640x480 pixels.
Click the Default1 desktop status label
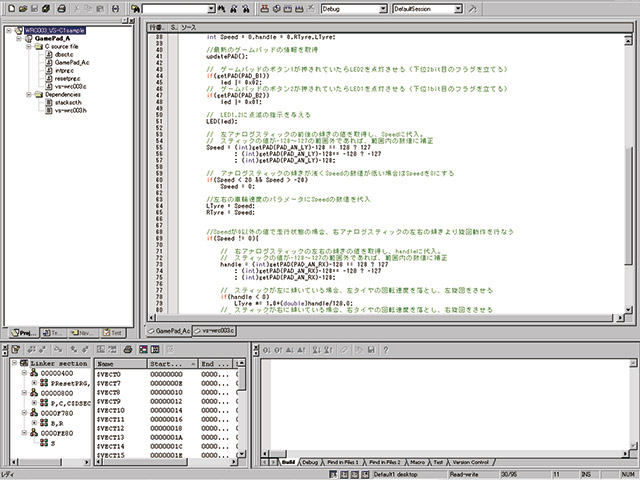(x=395, y=474)
